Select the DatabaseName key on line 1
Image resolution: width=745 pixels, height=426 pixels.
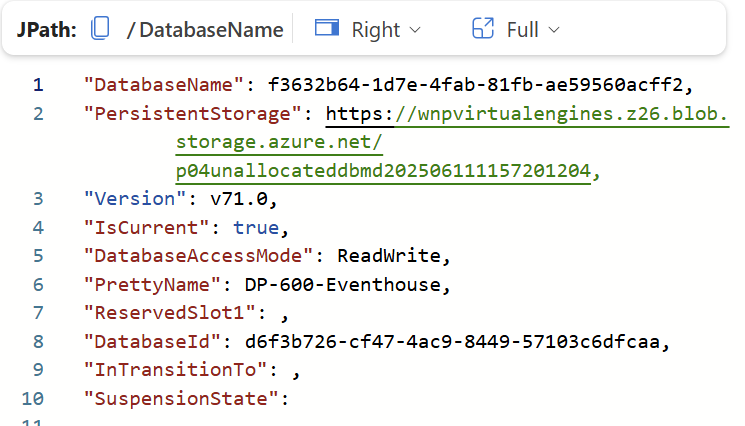click(x=164, y=84)
